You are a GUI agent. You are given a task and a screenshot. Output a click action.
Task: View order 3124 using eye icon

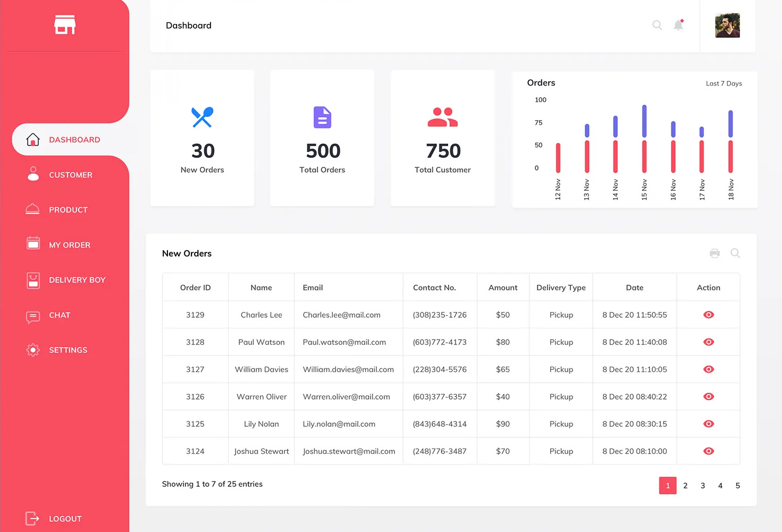tap(709, 451)
